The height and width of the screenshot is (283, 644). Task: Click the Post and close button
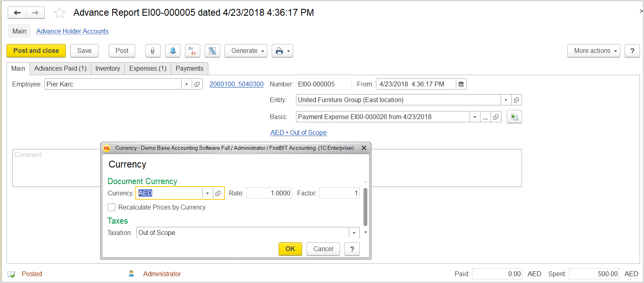point(36,51)
